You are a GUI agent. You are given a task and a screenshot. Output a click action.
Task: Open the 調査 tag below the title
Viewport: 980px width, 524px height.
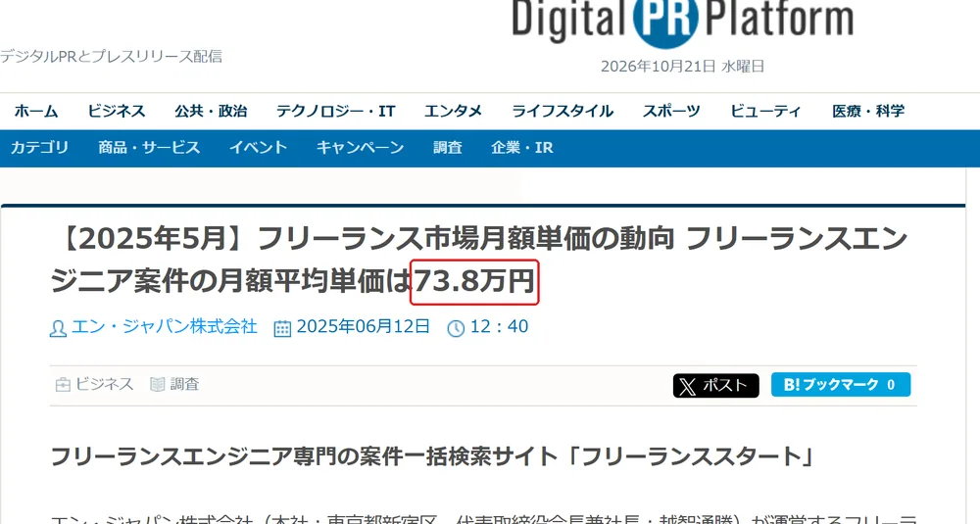pyautogui.click(x=184, y=384)
